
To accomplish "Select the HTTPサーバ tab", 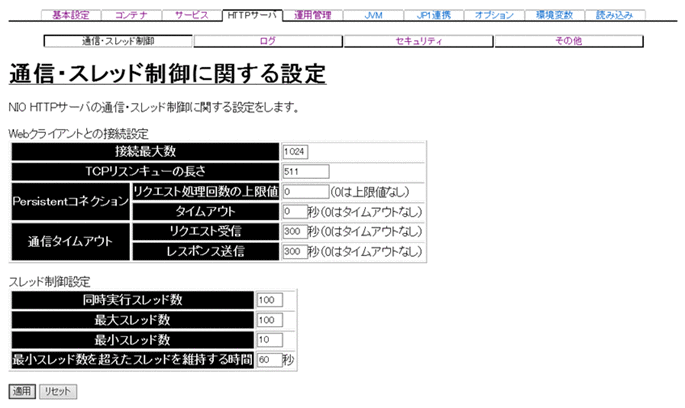I will [252, 15].
